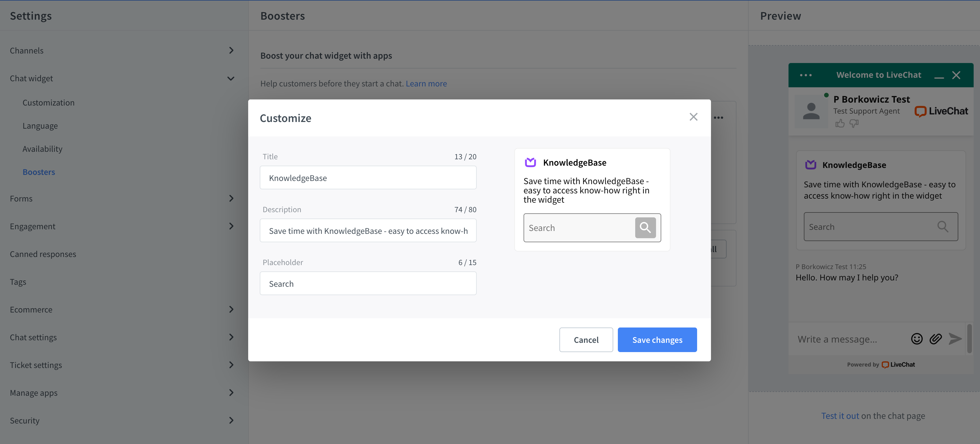Close the Customize dialog with the X
Screen dimensions: 980x444
click(693, 117)
